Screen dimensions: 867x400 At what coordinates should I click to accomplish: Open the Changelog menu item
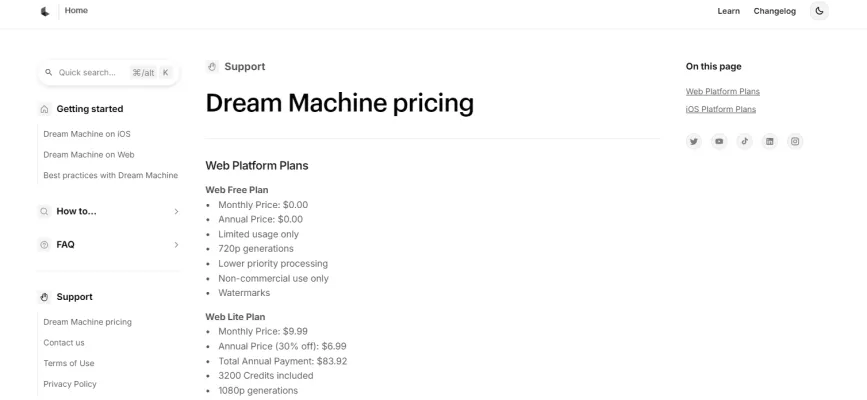[774, 11]
